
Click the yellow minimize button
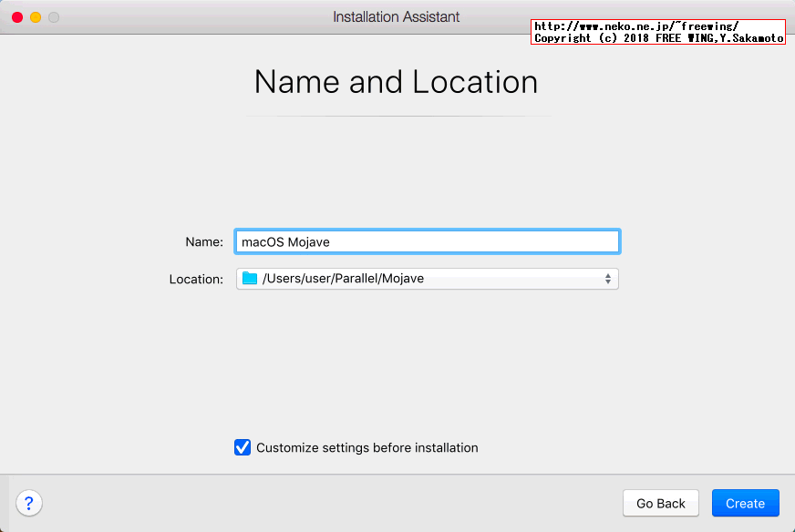tap(35, 16)
